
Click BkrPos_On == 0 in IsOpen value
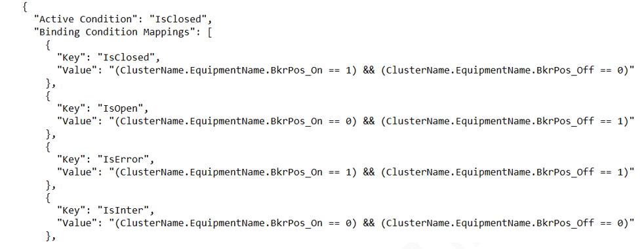(x=312, y=122)
